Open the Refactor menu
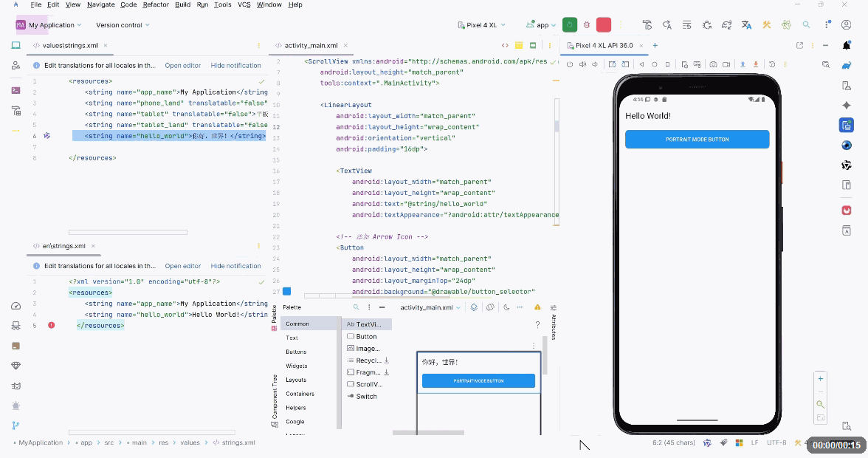The width and height of the screenshot is (868, 458). (x=156, y=4)
